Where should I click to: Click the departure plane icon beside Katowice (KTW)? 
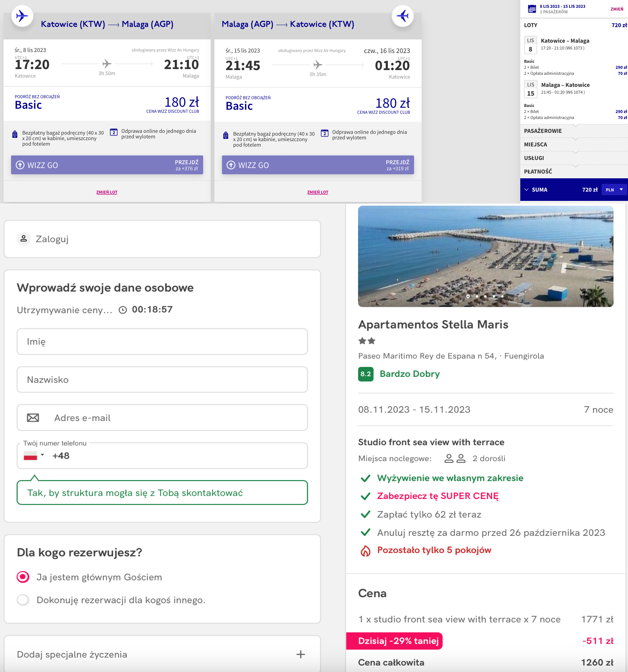pos(22,16)
